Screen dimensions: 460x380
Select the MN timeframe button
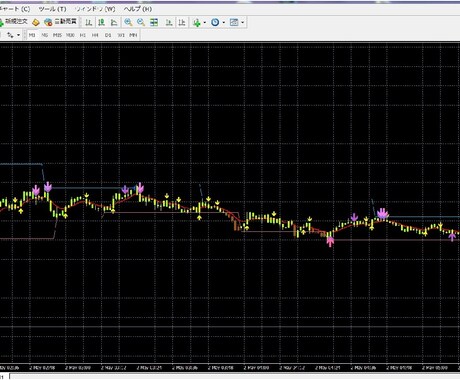tap(133, 35)
